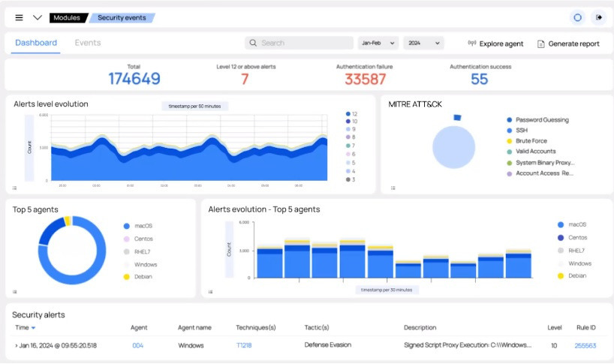Viewport: 614px width, 364px height.
Task: Click the Generate report document icon
Action: coord(540,44)
